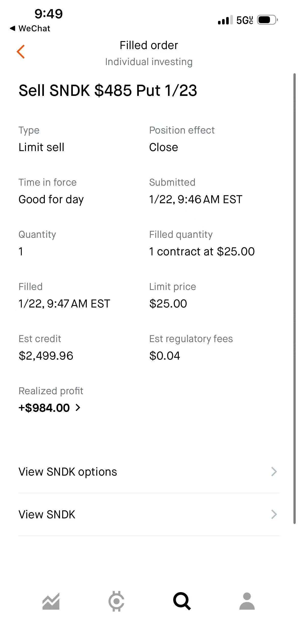The width and height of the screenshot is (298, 644).
Task: Open the crypto tab icon
Action: (116, 601)
